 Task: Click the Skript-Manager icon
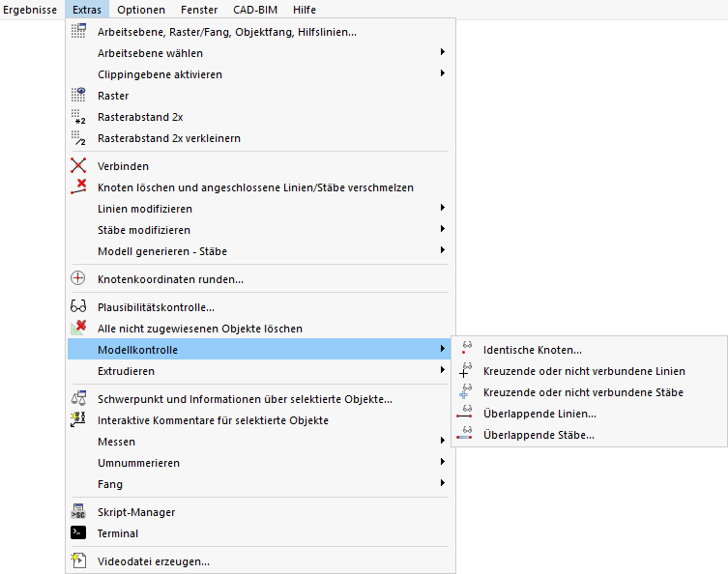[x=78, y=511]
